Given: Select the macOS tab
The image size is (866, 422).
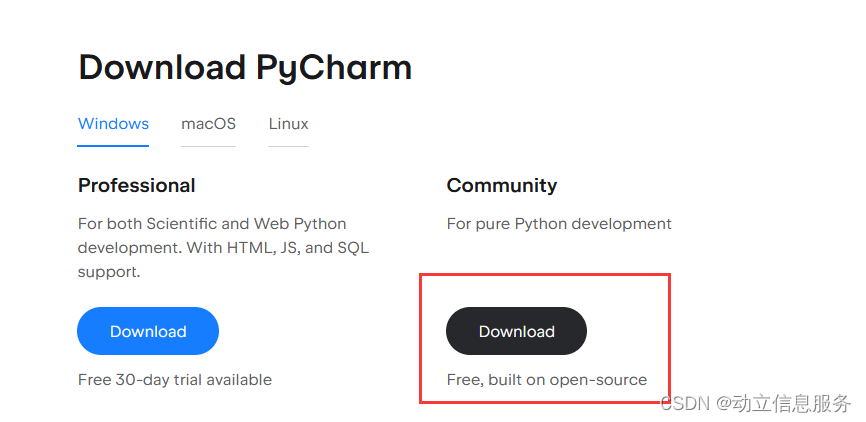Looking at the screenshot, I should (x=208, y=124).
